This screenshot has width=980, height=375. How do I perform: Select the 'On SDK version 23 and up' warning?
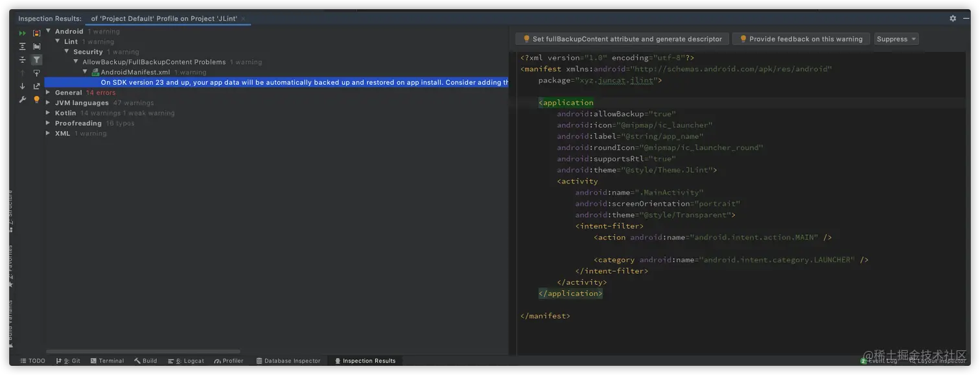coord(277,82)
